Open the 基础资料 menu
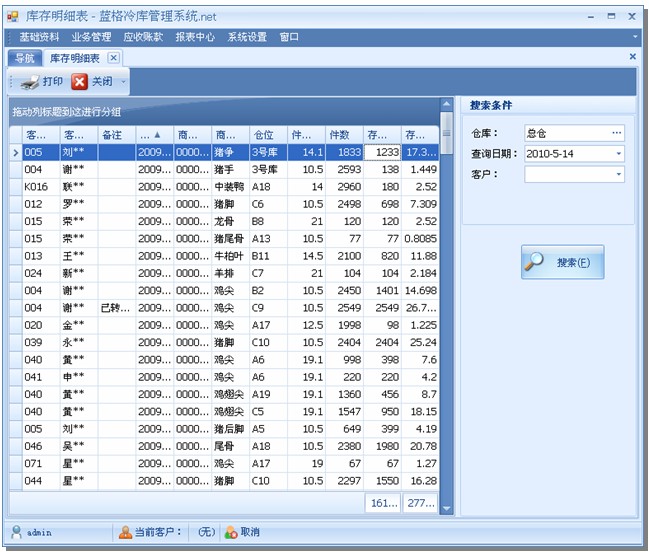Screen dimensions: 649x552 tap(39, 37)
